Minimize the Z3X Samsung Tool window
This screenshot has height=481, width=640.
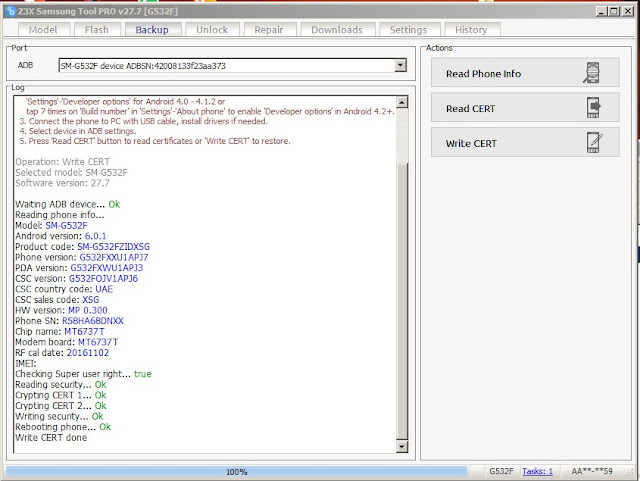[x=601, y=11]
